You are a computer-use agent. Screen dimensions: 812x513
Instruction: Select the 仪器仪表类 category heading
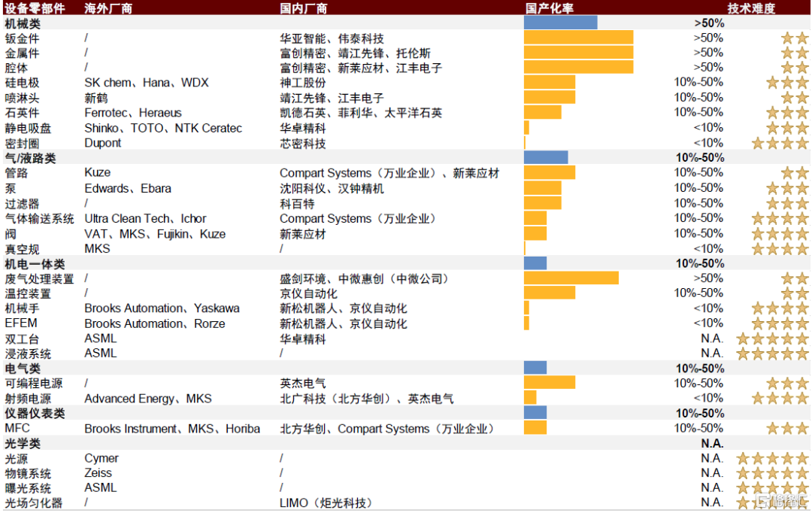[35, 414]
